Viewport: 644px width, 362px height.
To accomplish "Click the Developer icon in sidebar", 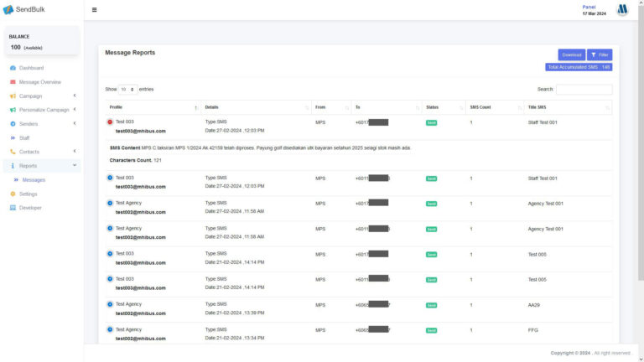I will [13, 208].
